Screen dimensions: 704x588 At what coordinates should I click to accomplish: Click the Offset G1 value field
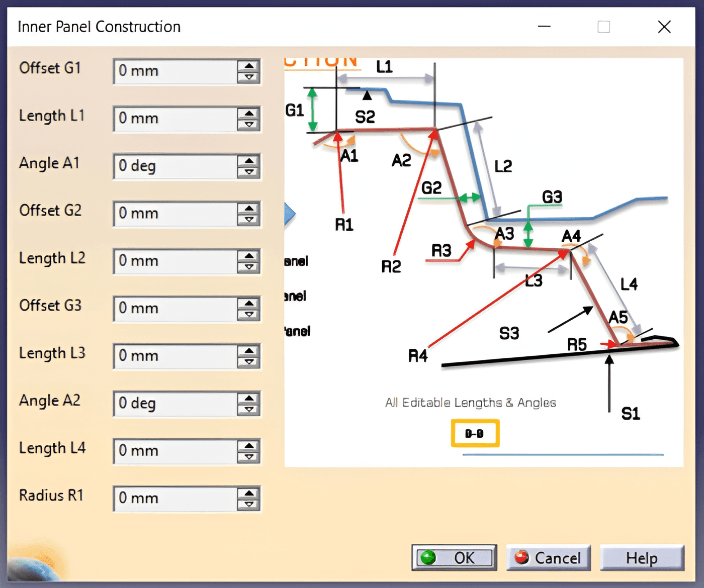tap(175, 71)
